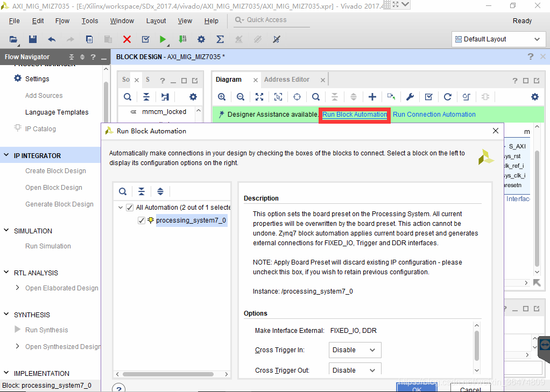Click the Generate Bitstream icon
Image resolution: width=550 pixels, height=392 pixels.
(182, 39)
